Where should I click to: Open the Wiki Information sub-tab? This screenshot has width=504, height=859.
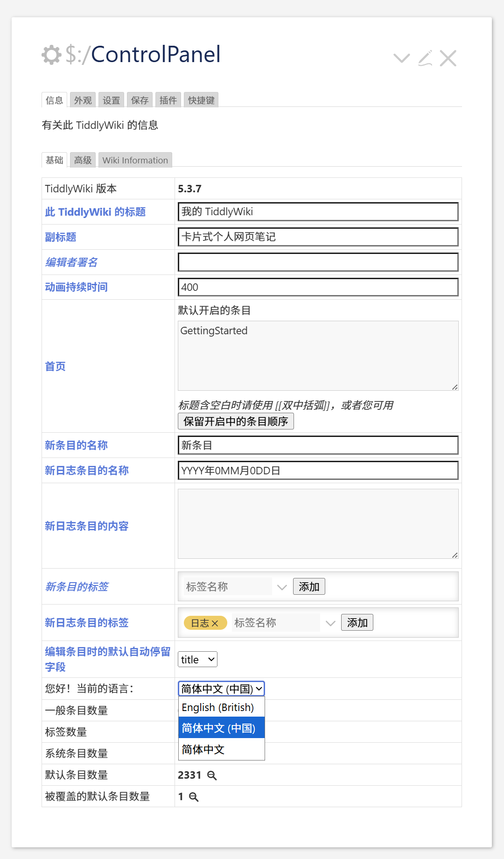pyautogui.click(x=135, y=160)
